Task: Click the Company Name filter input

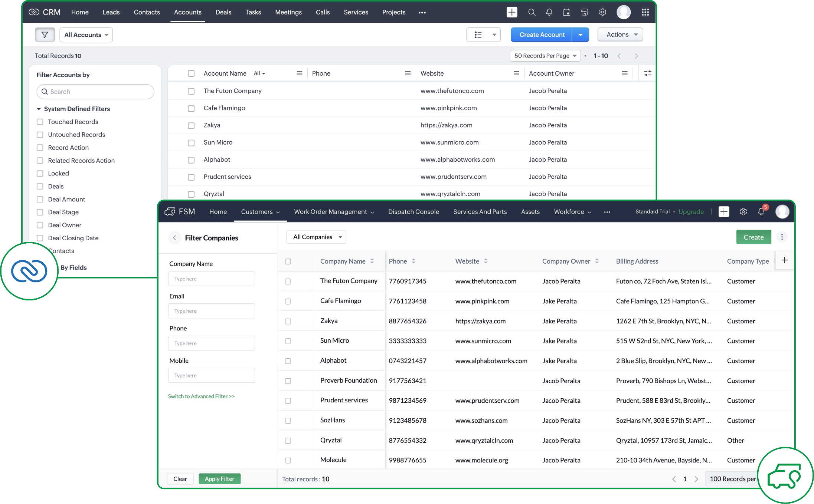Action: click(212, 279)
